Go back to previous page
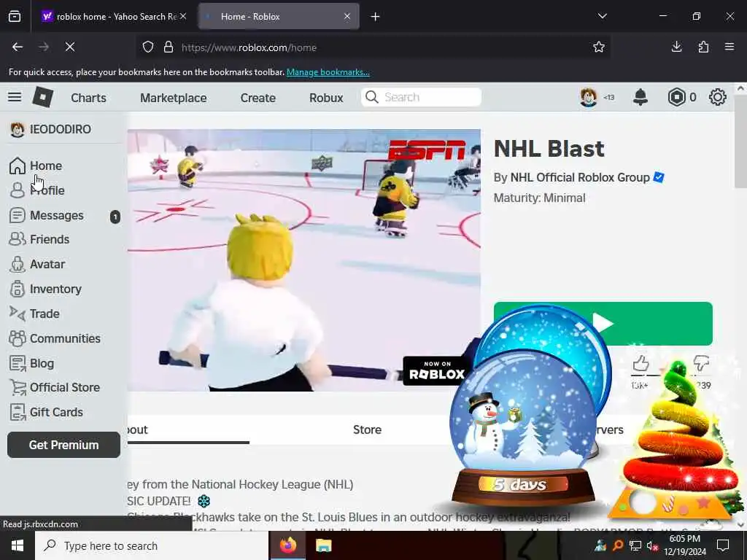Screen dimensions: 747x560 coord(18,47)
